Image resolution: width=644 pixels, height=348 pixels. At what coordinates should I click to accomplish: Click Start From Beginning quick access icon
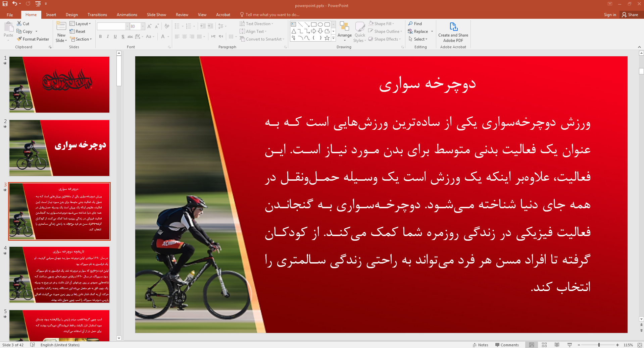point(38,4)
